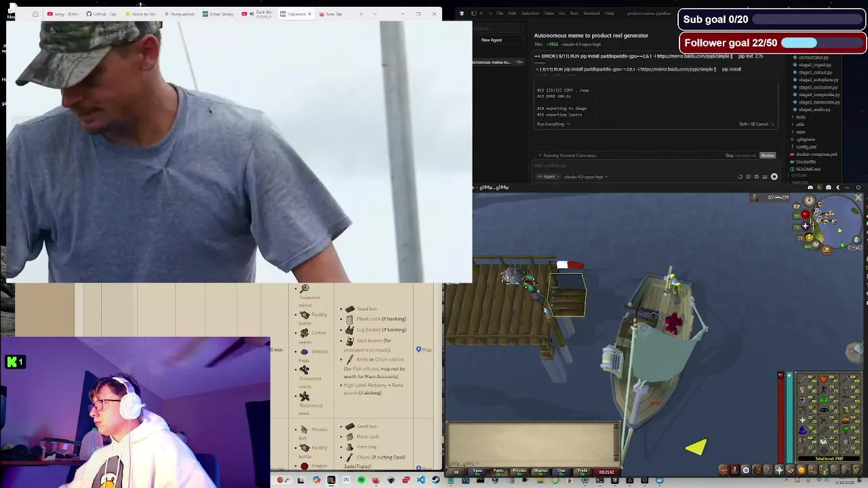This screenshot has height=488, width=868.
Task: Open the Map link on wiki
Action: (x=424, y=350)
